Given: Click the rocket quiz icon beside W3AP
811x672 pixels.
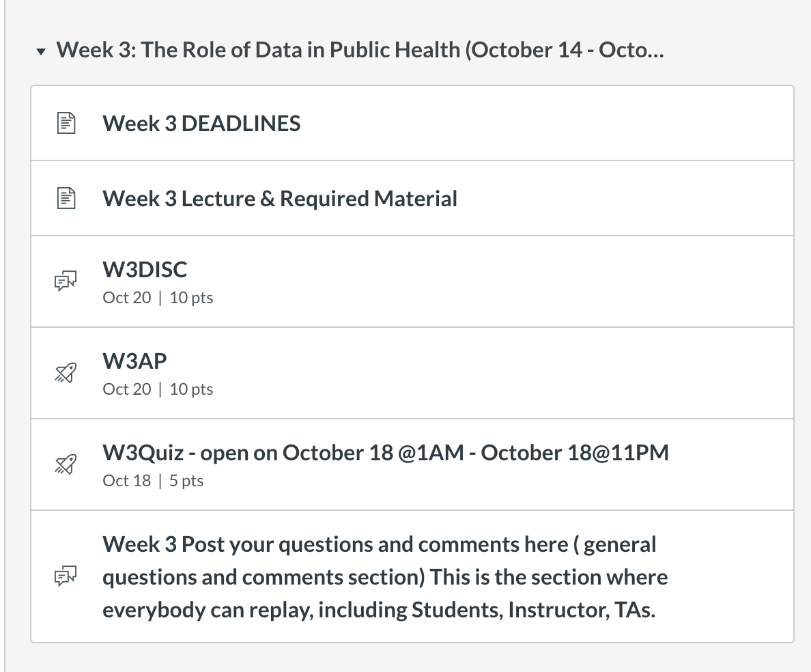Looking at the screenshot, I should [x=66, y=372].
